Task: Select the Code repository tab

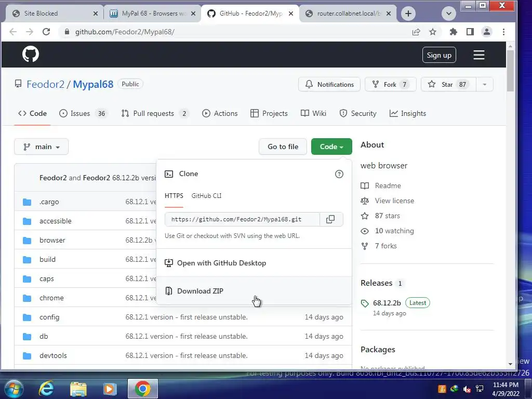Action: tap(32, 113)
